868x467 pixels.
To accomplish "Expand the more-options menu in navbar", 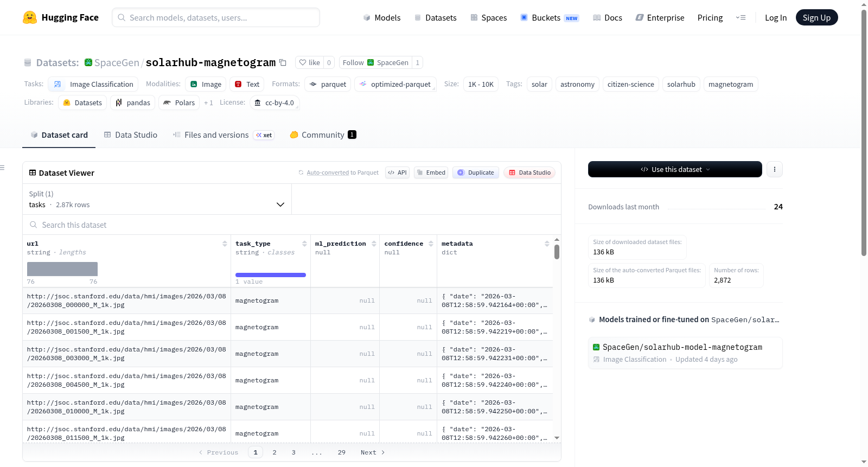I will tap(741, 17).
